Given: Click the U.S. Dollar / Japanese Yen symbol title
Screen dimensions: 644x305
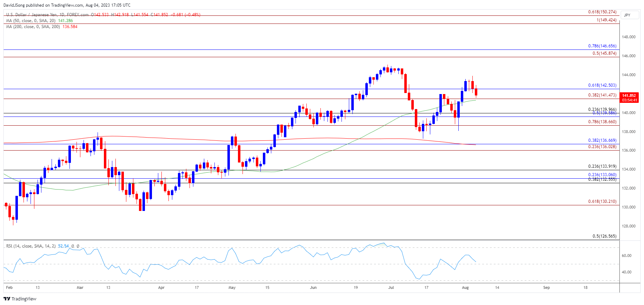Looking at the screenshot, I should 47,15.
